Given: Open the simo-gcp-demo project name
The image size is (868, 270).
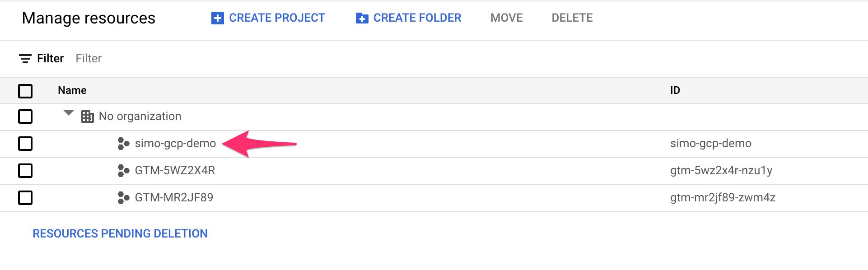Looking at the screenshot, I should tap(176, 144).
